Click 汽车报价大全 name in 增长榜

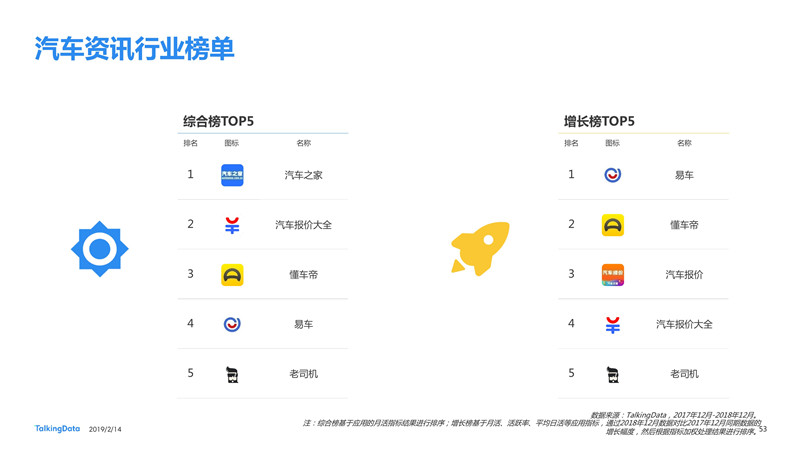pyautogui.click(x=684, y=324)
